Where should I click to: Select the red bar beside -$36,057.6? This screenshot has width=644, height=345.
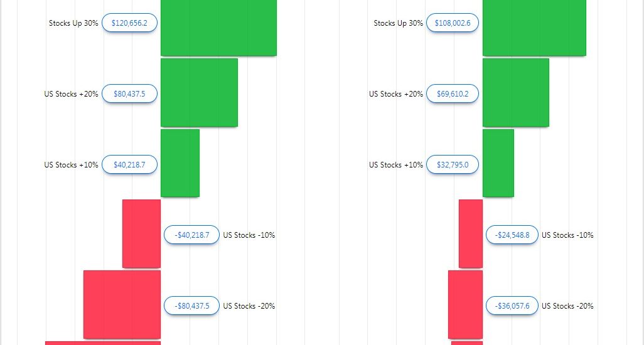click(465, 304)
